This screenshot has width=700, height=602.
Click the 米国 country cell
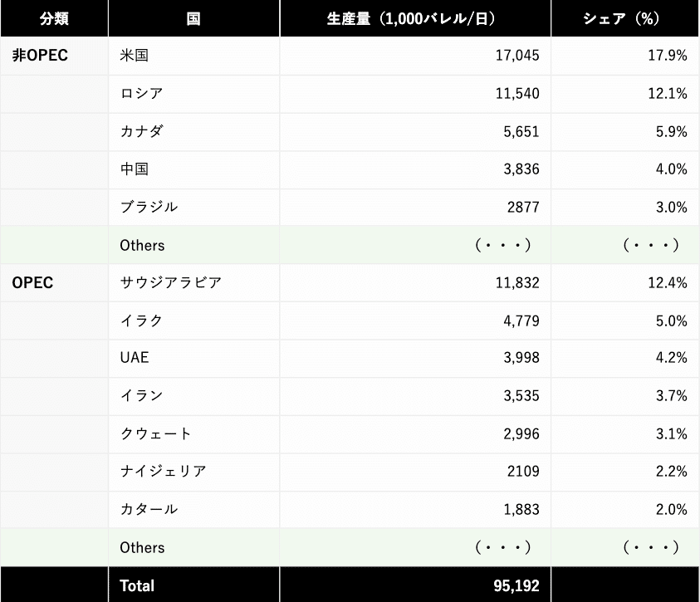pos(193,56)
